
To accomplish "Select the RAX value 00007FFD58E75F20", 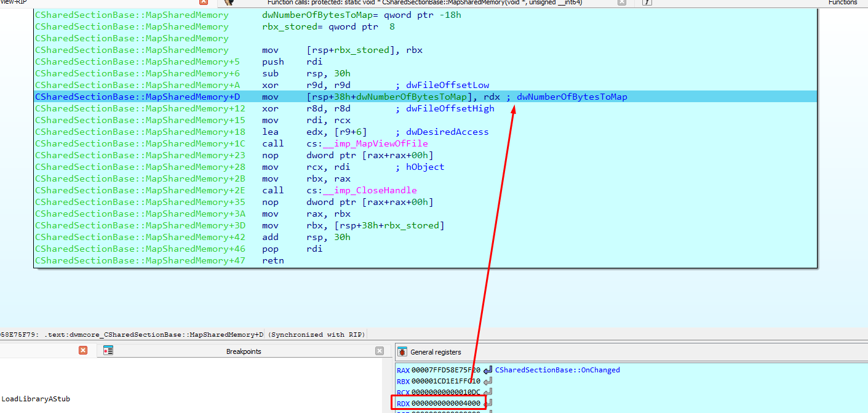I will [446, 370].
